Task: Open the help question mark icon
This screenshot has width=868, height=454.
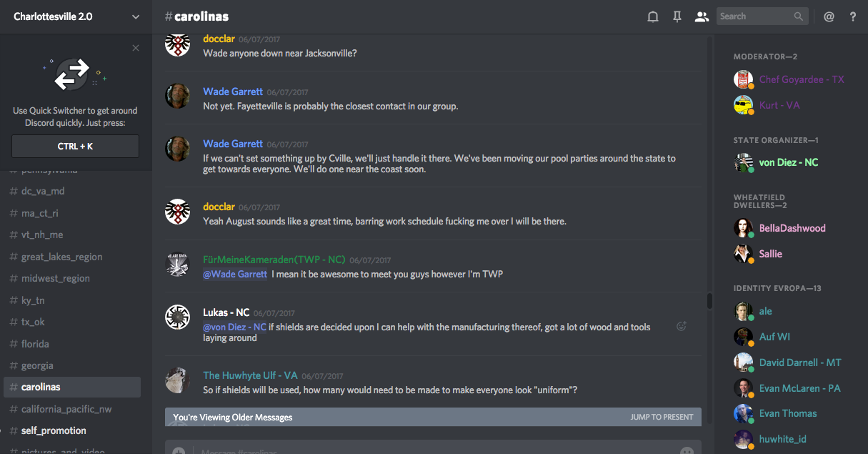Action: [x=853, y=16]
